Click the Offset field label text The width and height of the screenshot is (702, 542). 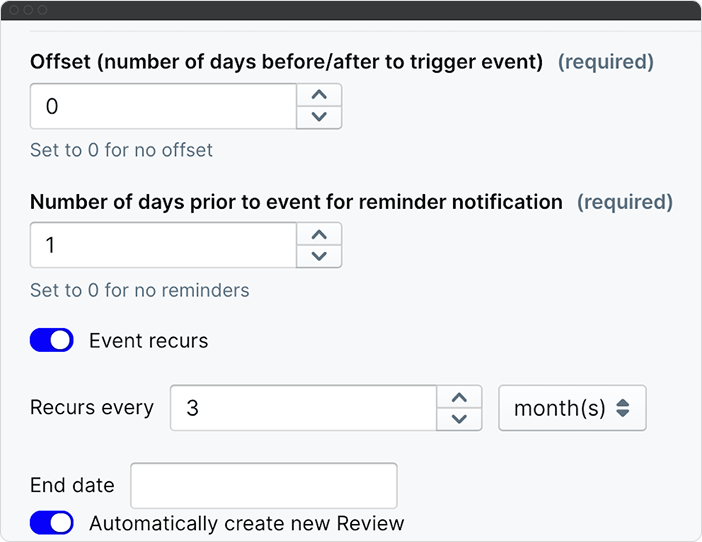286,62
